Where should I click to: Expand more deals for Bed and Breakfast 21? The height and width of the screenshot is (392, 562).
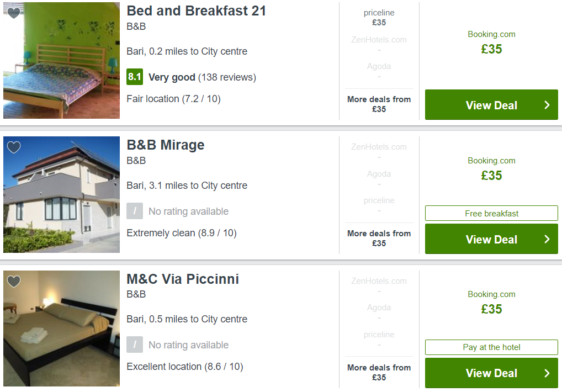point(379,104)
